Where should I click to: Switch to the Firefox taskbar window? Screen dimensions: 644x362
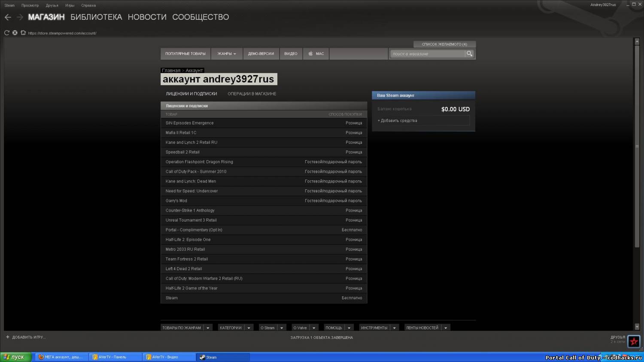[x=61, y=357]
